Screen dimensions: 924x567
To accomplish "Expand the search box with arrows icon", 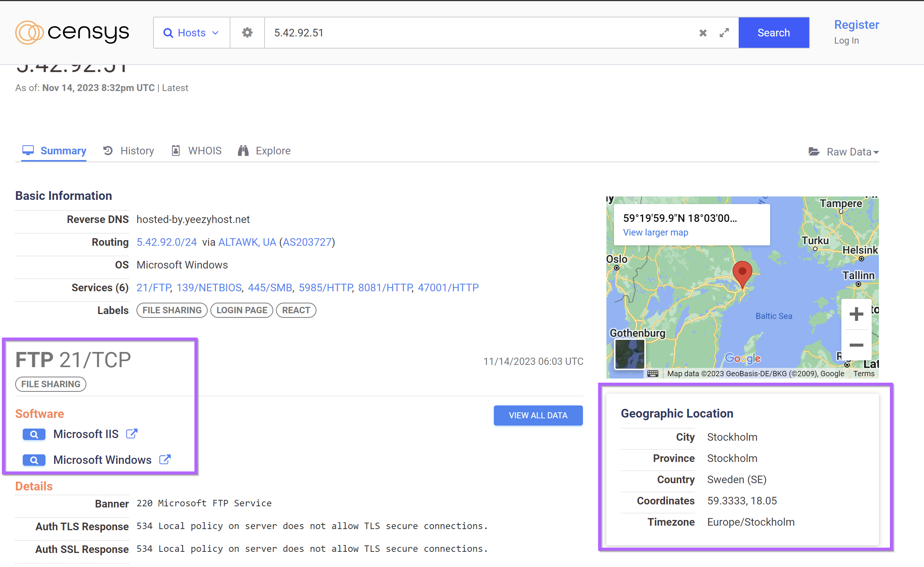I will [724, 33].
